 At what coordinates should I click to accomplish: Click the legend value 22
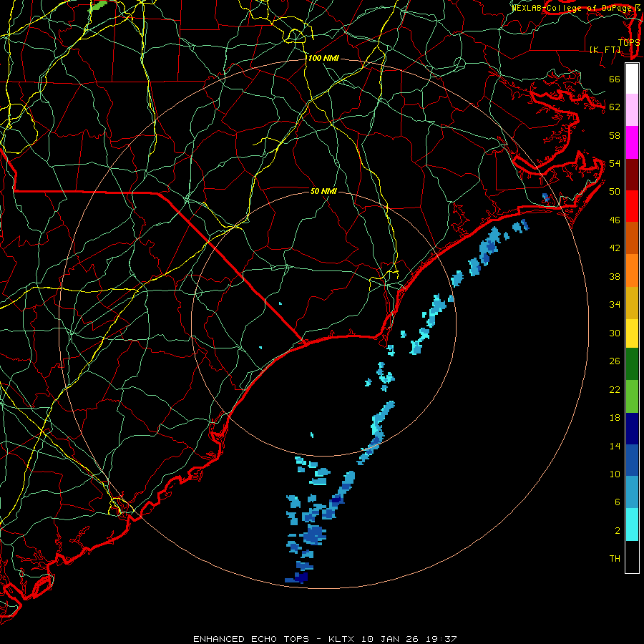click(615, 390)
